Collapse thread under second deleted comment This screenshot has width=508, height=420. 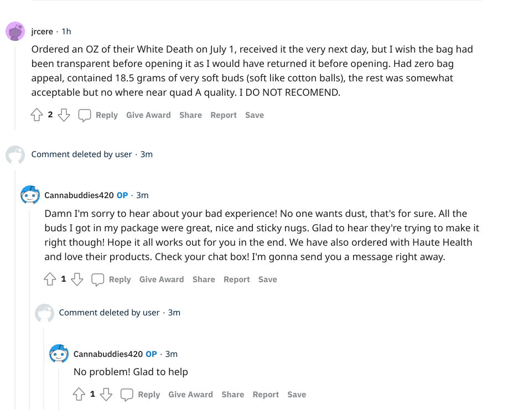(x=44, y=368)
